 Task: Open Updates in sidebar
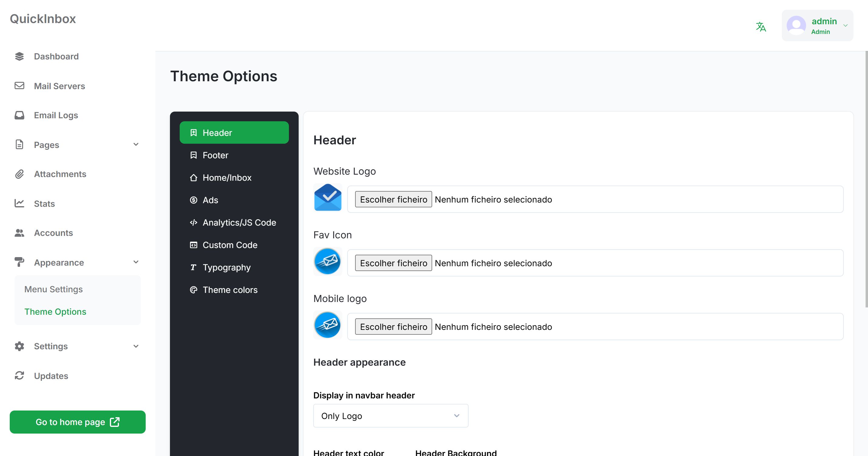click(51, 376)
